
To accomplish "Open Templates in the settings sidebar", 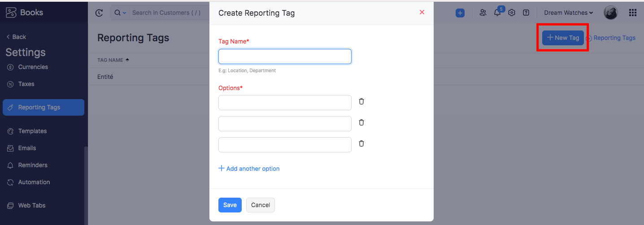I will 32,131.
